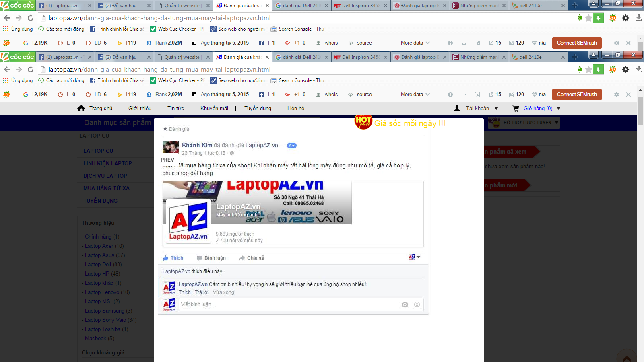Viewport: 644px width, 362px height.
Task: Open Trang chủ menu item
Action: (101, 108)
